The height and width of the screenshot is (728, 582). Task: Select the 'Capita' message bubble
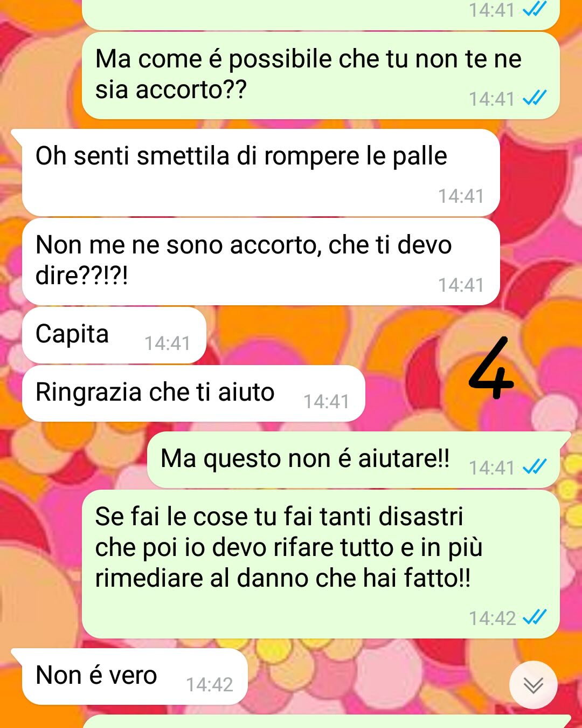(x=114, y=335)
